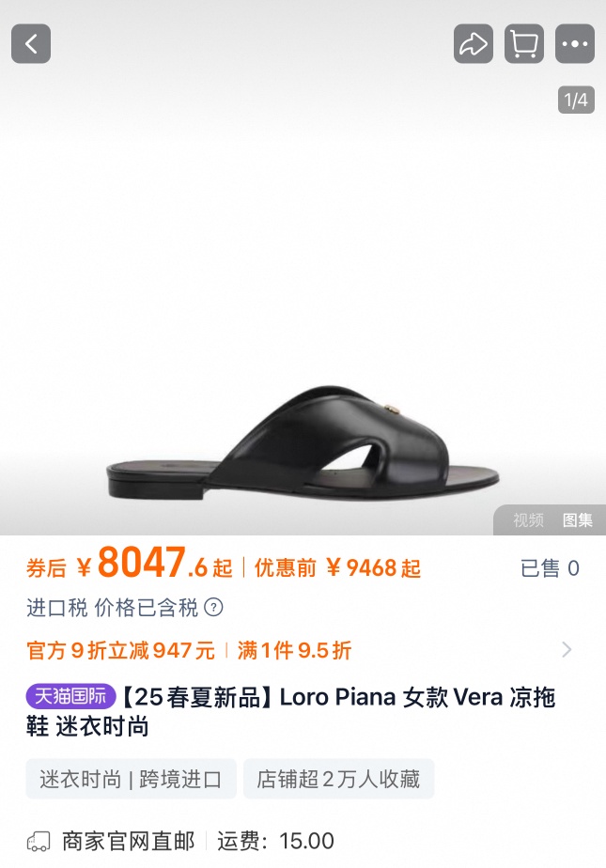Tap the 券后 ¥8047.6 price
Viewport: 606px width, 868px height.
click(130, 564)
